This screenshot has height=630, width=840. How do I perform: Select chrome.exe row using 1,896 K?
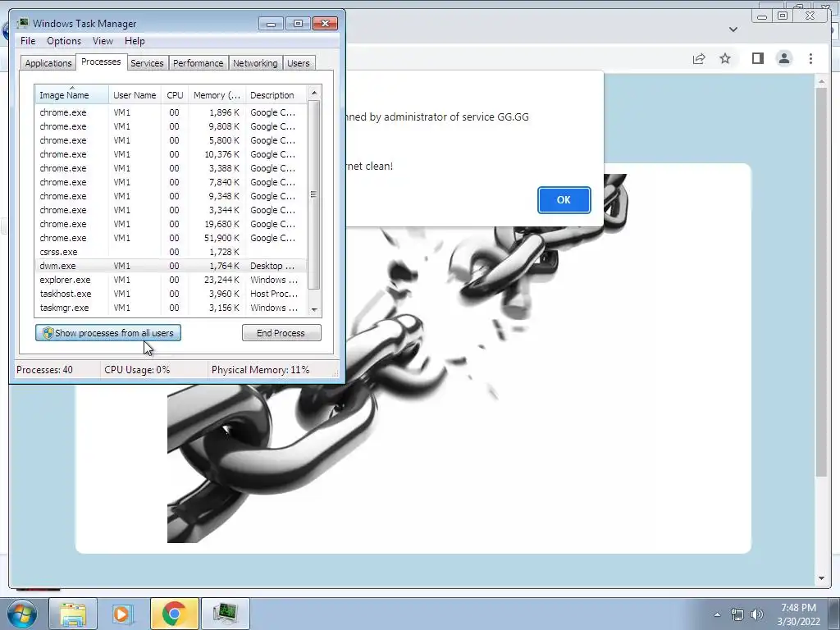(x=171, y=112)
